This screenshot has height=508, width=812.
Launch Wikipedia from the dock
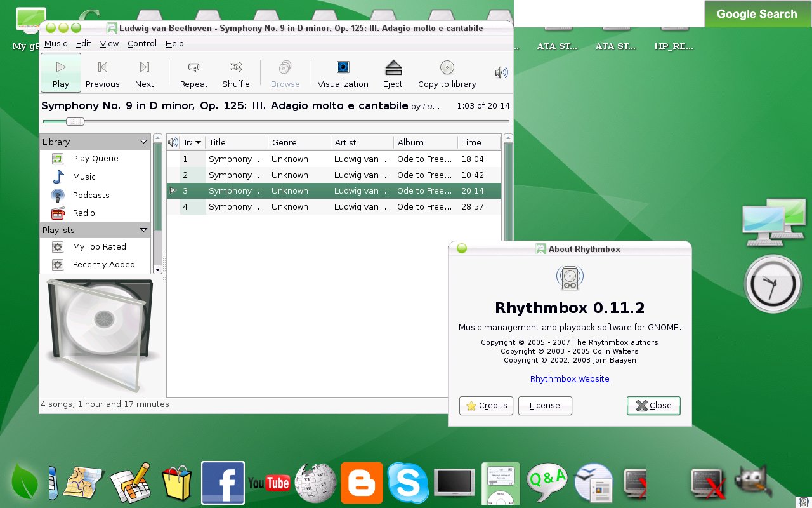[x=316, y=483]
